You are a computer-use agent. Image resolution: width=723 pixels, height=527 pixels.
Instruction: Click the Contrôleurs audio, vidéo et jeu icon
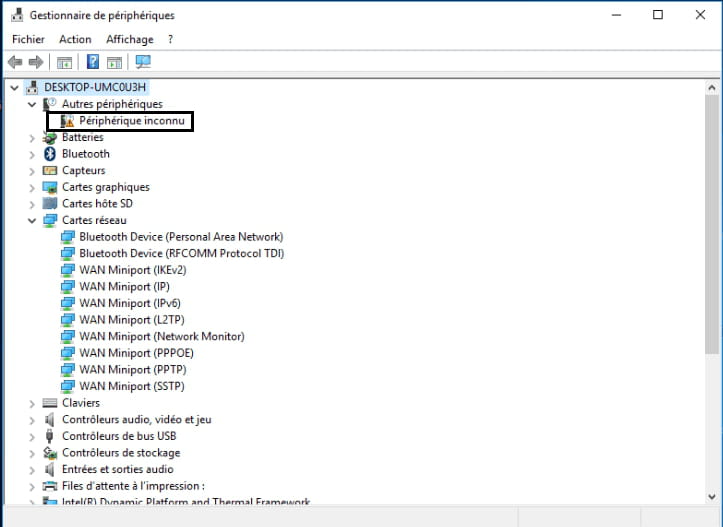coord(49,420)
